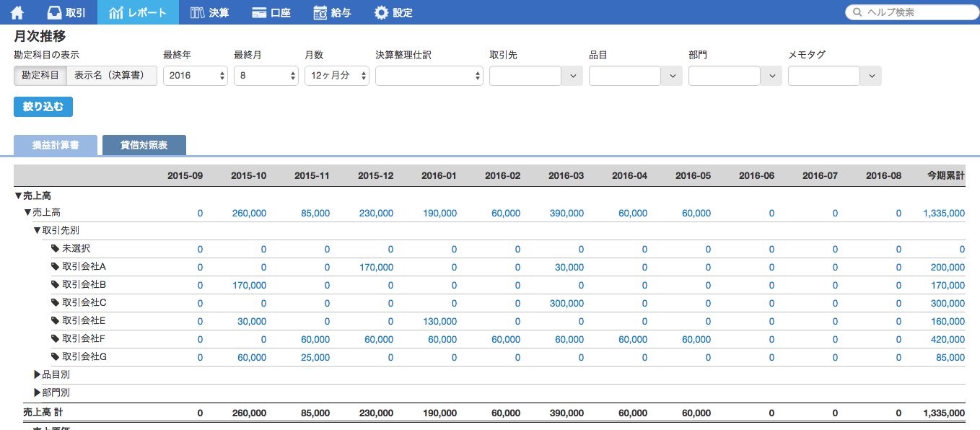Go to the home icon
This screenshot has width=980, height=430.
pyautogui.click(x=17, y=12)
